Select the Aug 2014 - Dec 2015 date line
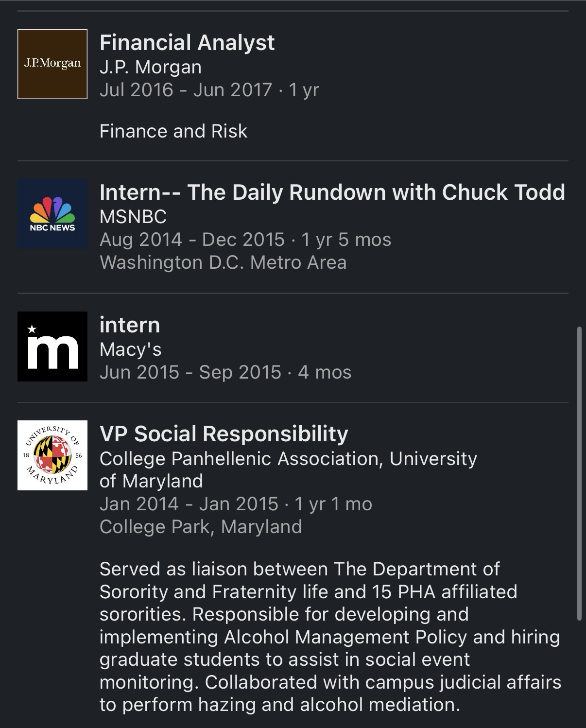Viewport: 586px width, 728px height. (245, 240)
